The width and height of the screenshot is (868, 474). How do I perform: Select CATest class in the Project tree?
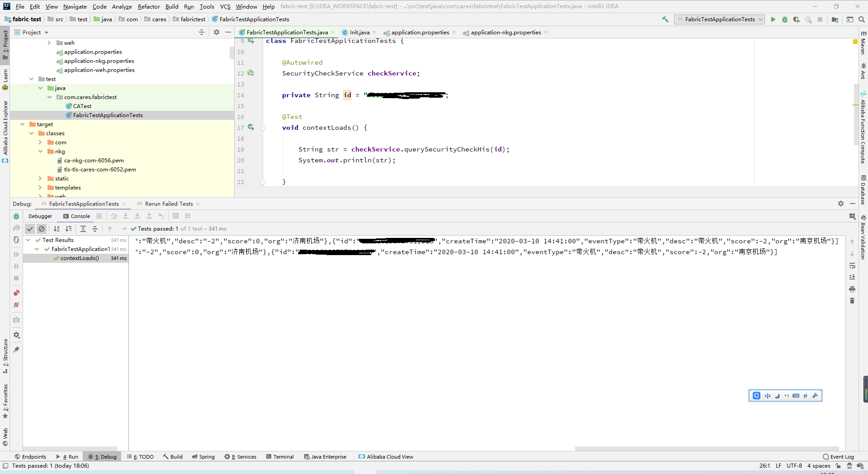(x=82, y=106)
